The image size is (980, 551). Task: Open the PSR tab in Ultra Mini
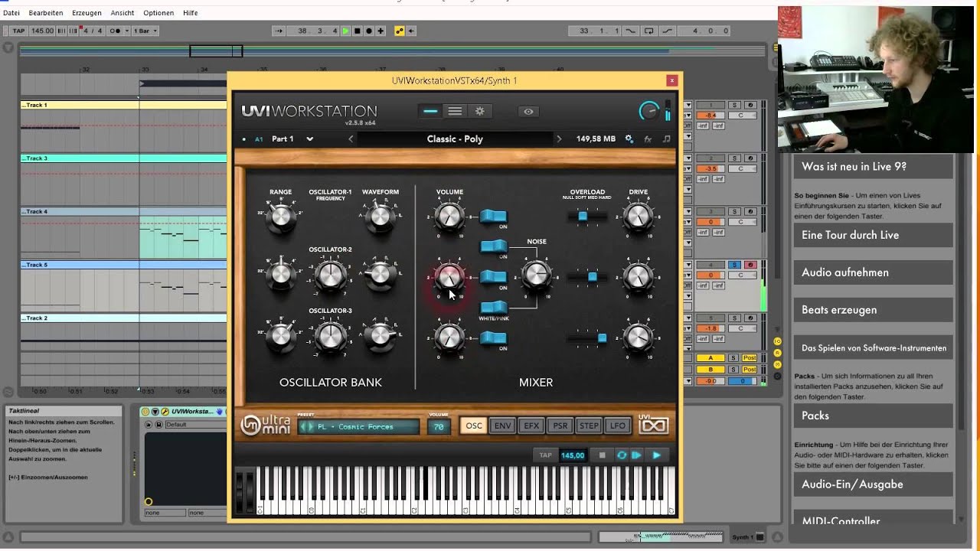pos(560,426)
